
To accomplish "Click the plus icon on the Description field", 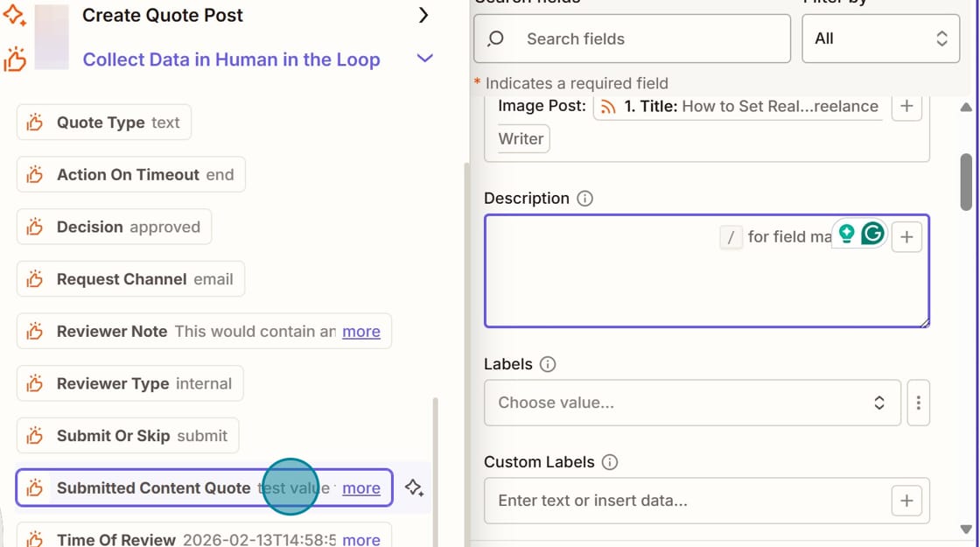I will click(906, 235).
